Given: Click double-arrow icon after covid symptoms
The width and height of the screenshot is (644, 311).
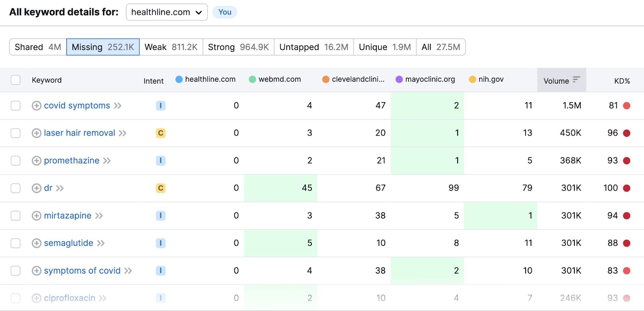Looking at the screenshot, I should click(x=118, y=106).
